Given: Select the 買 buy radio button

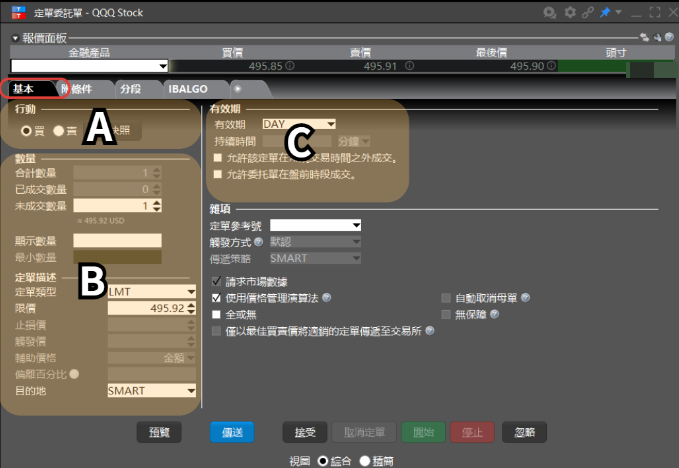Looking at the screenshot, I should click(26, 131).
